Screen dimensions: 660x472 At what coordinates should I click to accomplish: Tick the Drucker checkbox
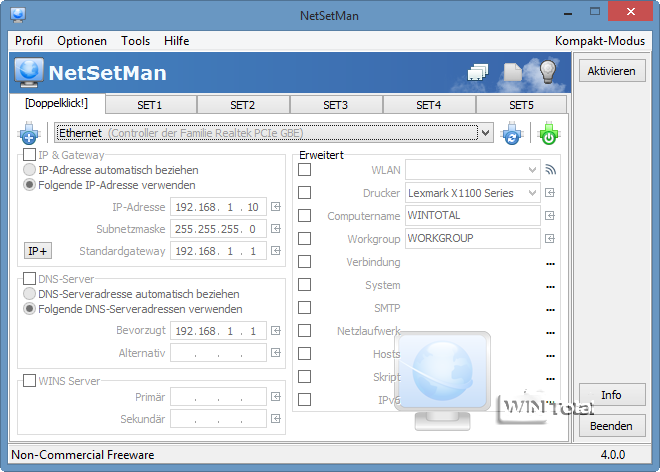pyautogui.click(x=304, y=193)
